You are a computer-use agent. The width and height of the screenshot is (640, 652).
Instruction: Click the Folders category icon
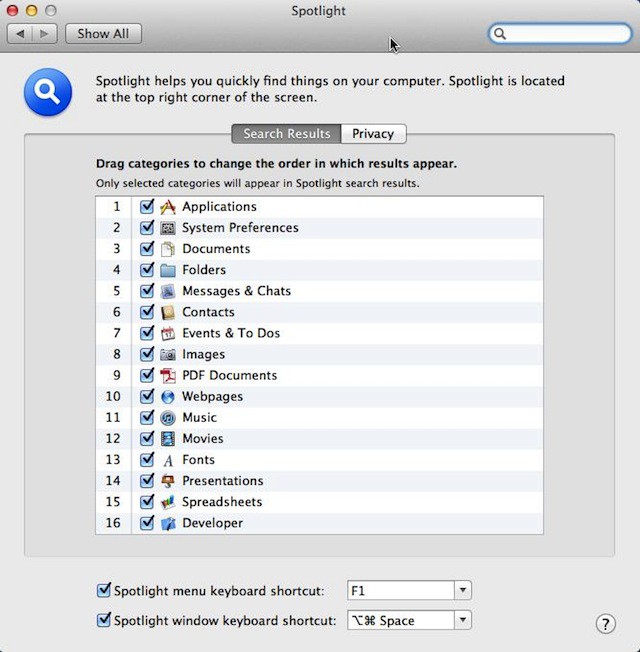(x=168, y=270)
